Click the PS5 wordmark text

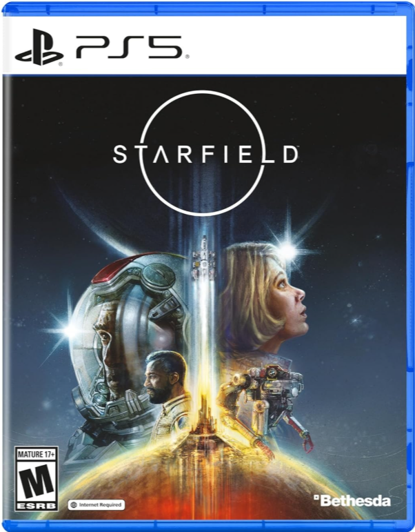point(131,47)
